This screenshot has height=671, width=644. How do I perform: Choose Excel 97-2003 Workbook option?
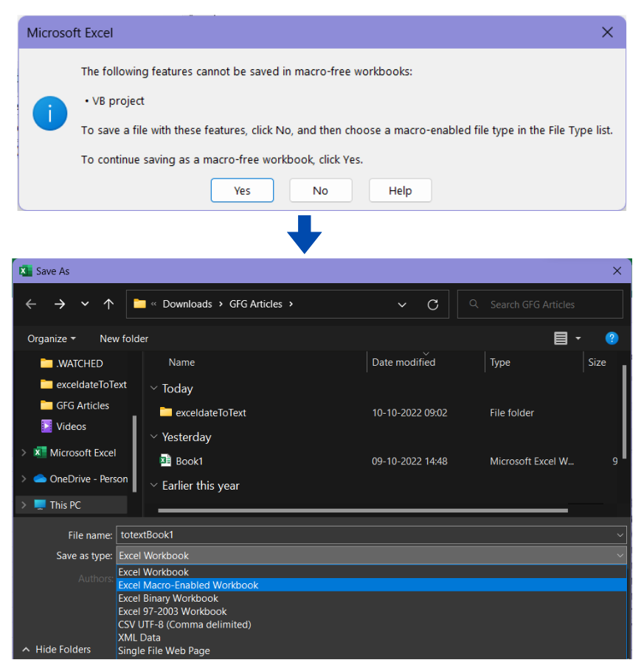pos(371,611)
